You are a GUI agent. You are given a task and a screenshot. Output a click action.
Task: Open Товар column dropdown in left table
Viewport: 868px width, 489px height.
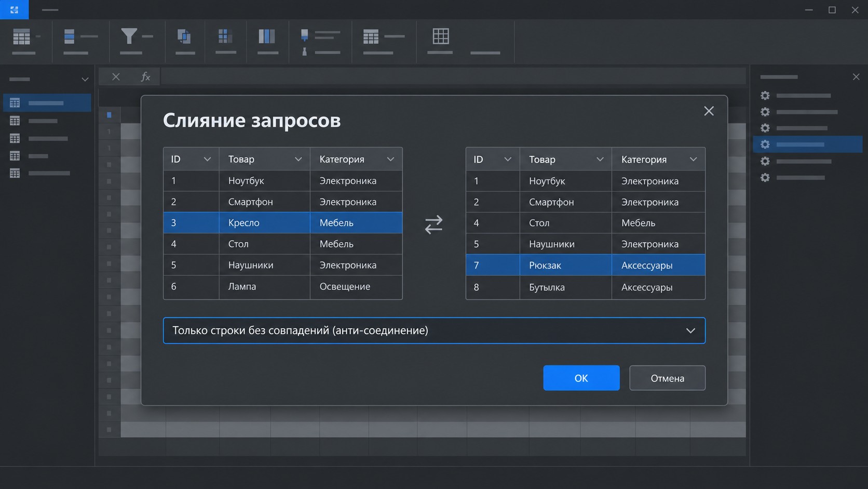pyautogui.click(x=298, y=159)
